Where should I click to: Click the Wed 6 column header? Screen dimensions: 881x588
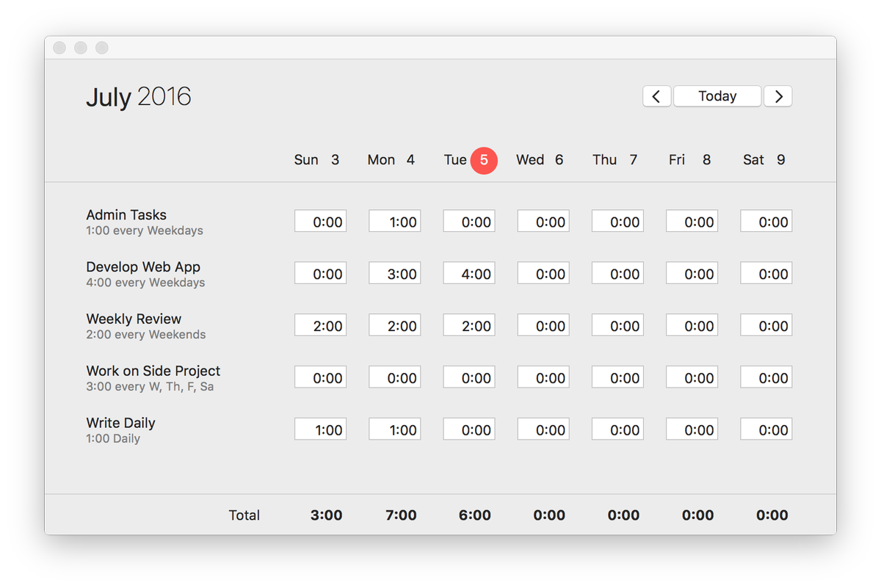point(540,160)
